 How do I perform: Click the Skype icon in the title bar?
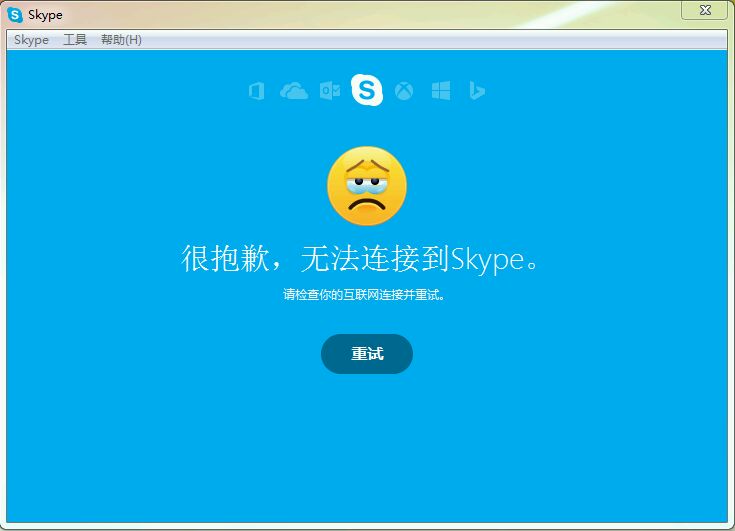click(x=15, y=15)
